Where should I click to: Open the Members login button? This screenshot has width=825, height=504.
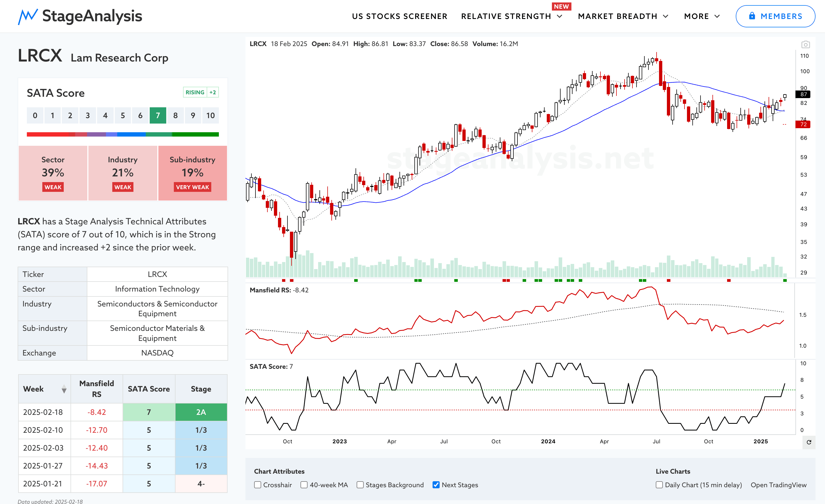pyautogui.click(x=775, y=16)
